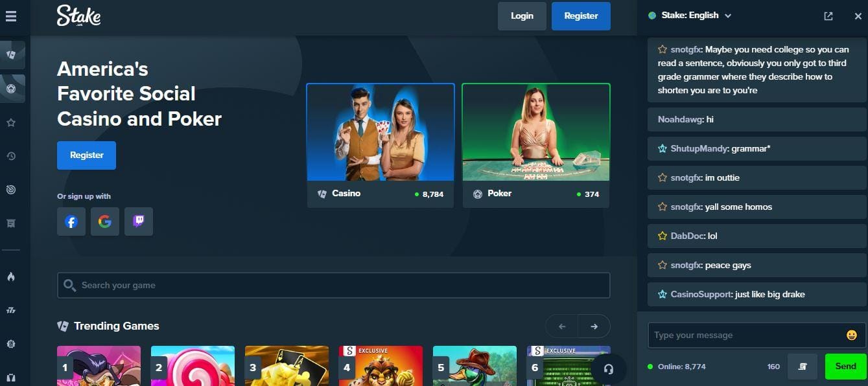
Task: Open trending game number 5
Action: (475, 366)
